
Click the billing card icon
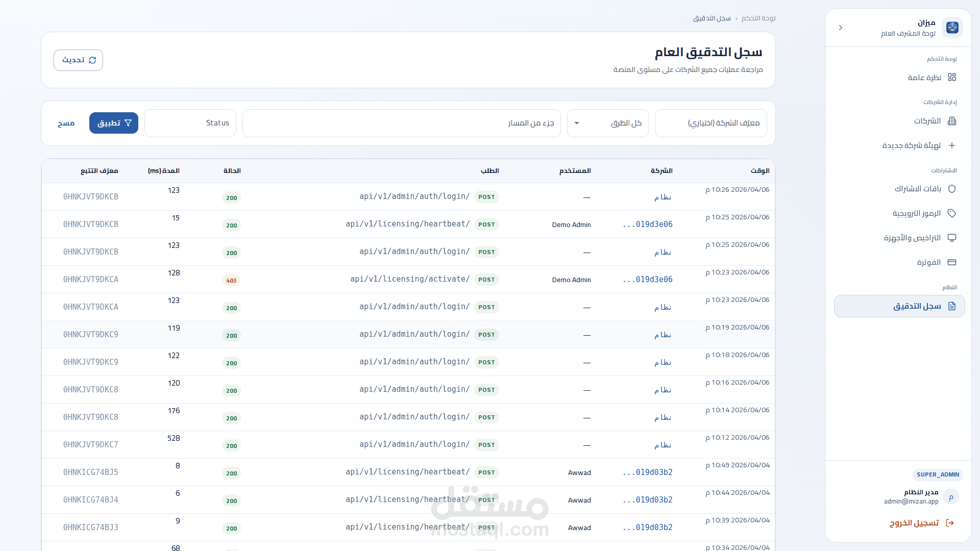point(951,262)
